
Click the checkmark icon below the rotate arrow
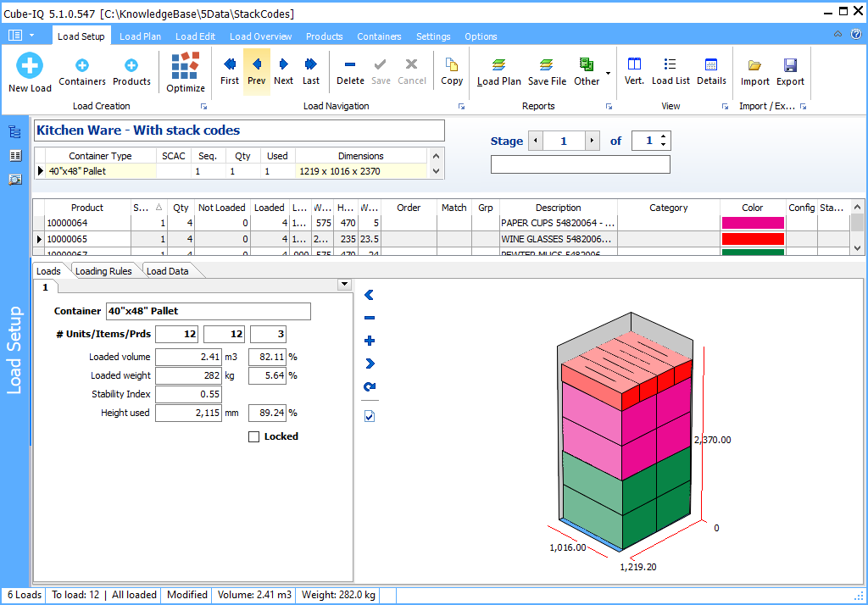tap(369, 415)
